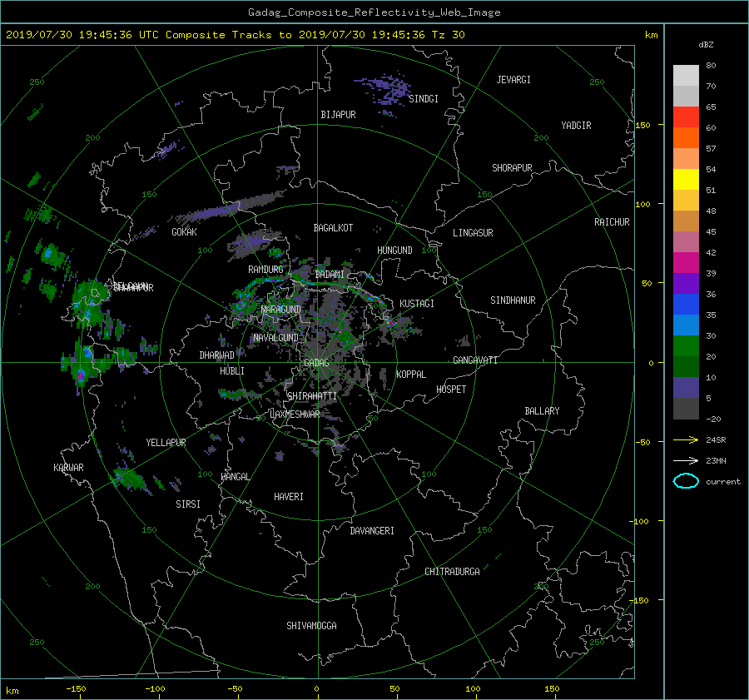Screen dimensions: 749x700
Task: Click the cyan current track ellipse icon
Action: click(x=686, y=481)
